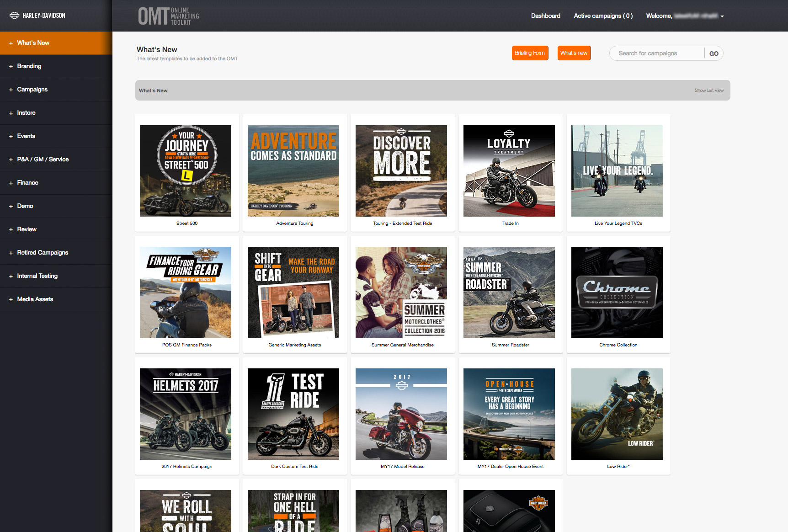Screen dimensions: 788x532
Task: Switch to Show List View
Action: [x=709, y=90]
